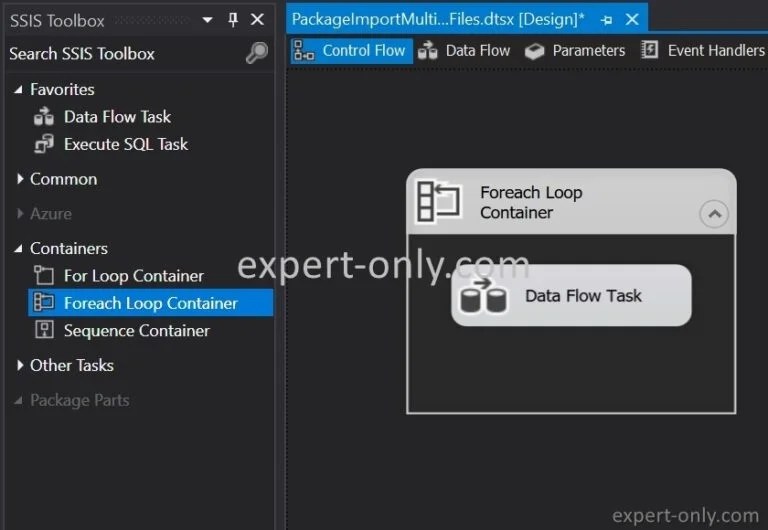Click the Sequence Container icon
This screenshot has height=530, width=768.
point(44,330)
